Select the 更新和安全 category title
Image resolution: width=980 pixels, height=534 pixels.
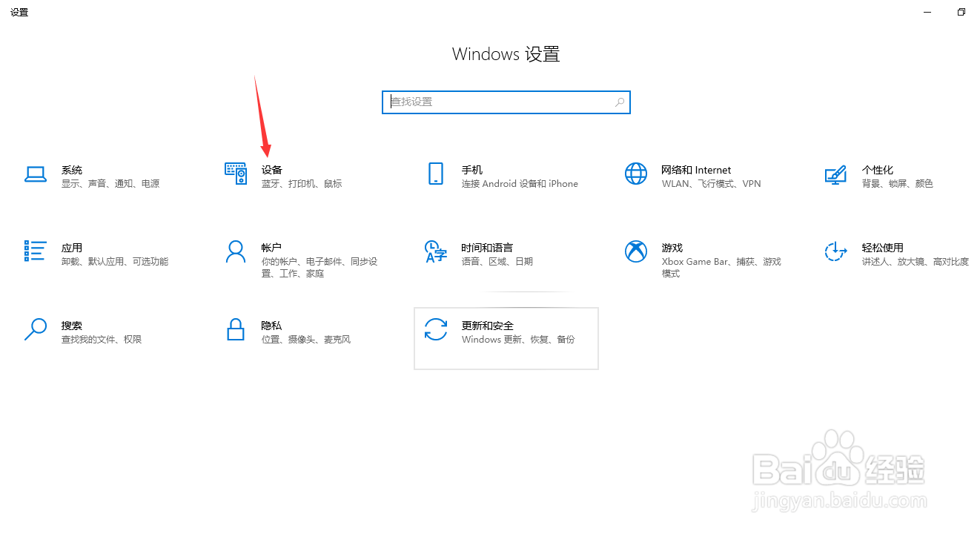pyautogui.click(x=487, y=326)
